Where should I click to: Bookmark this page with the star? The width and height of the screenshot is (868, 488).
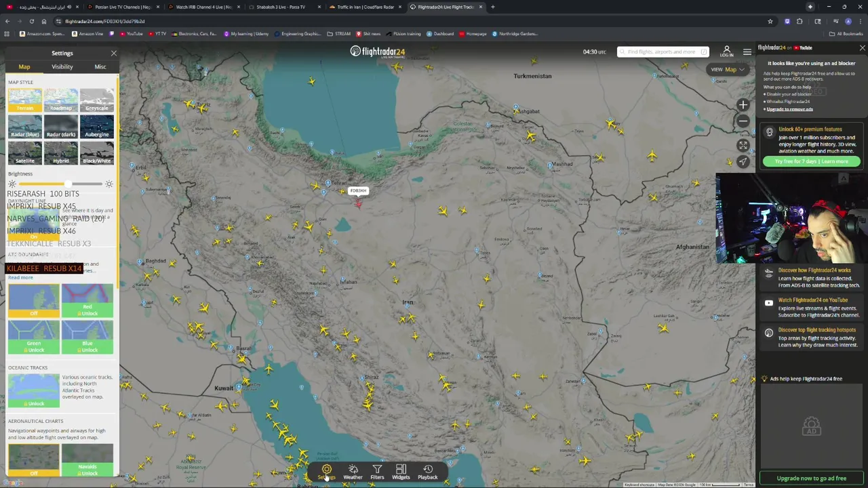770,21
